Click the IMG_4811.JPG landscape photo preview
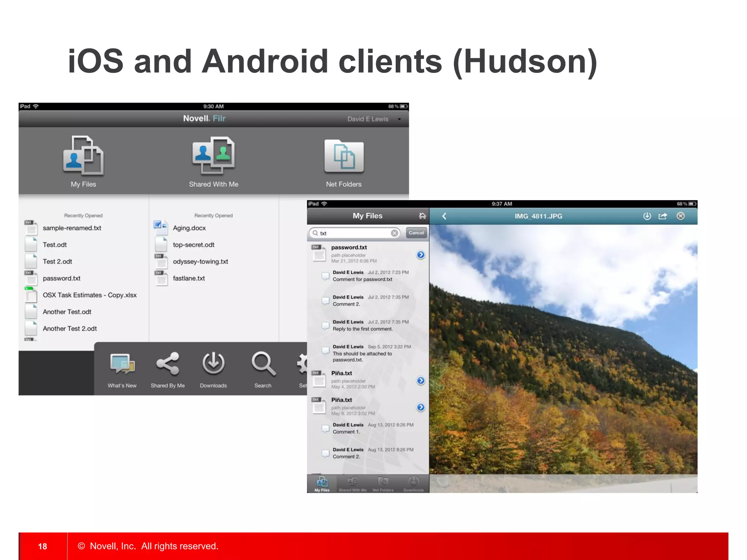This screenshot has width=747, height=560. tap(563, 359)
